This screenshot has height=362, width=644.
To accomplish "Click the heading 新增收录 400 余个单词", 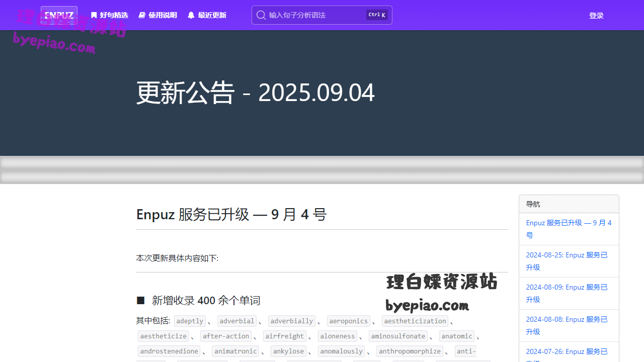I will coord(206,301).
